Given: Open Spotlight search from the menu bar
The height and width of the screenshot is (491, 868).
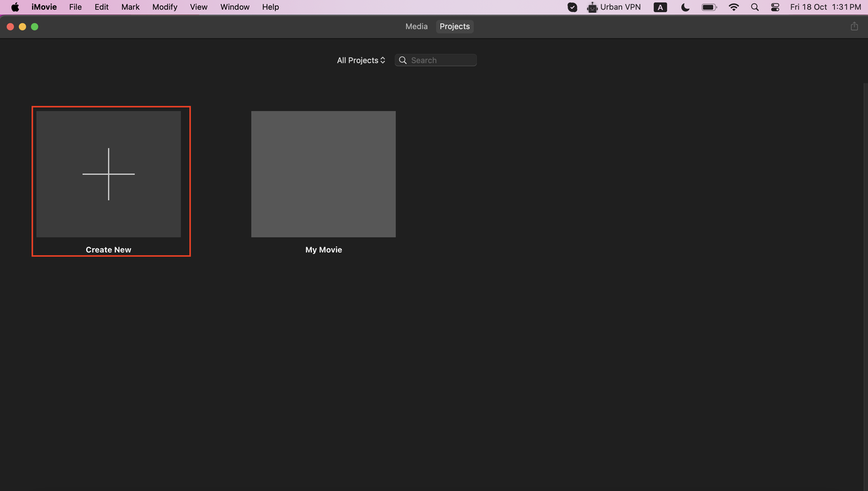Looking at the screenshot, I should 754,7.
